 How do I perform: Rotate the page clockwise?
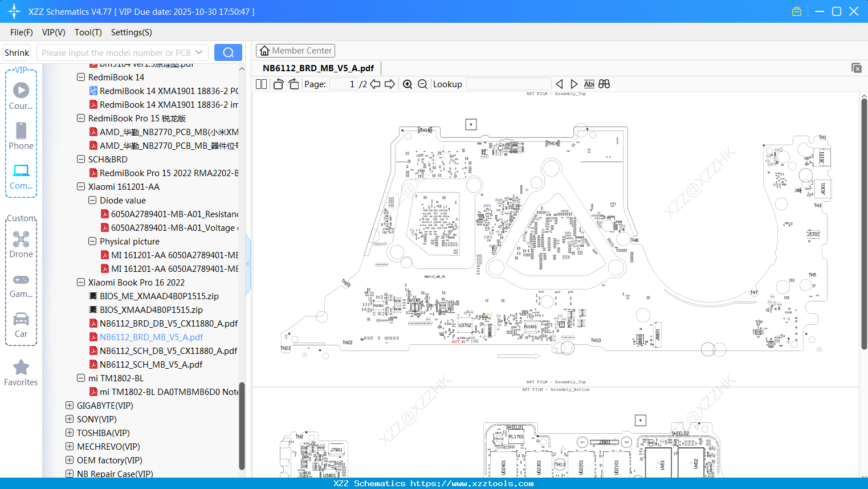coord(294,84)
